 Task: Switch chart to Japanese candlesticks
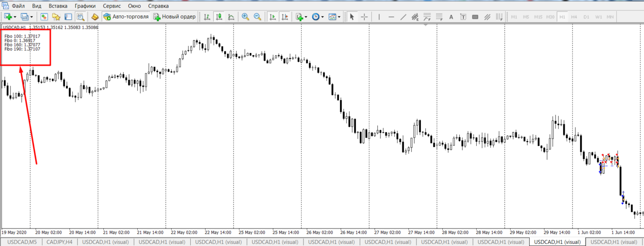point(219,16)
